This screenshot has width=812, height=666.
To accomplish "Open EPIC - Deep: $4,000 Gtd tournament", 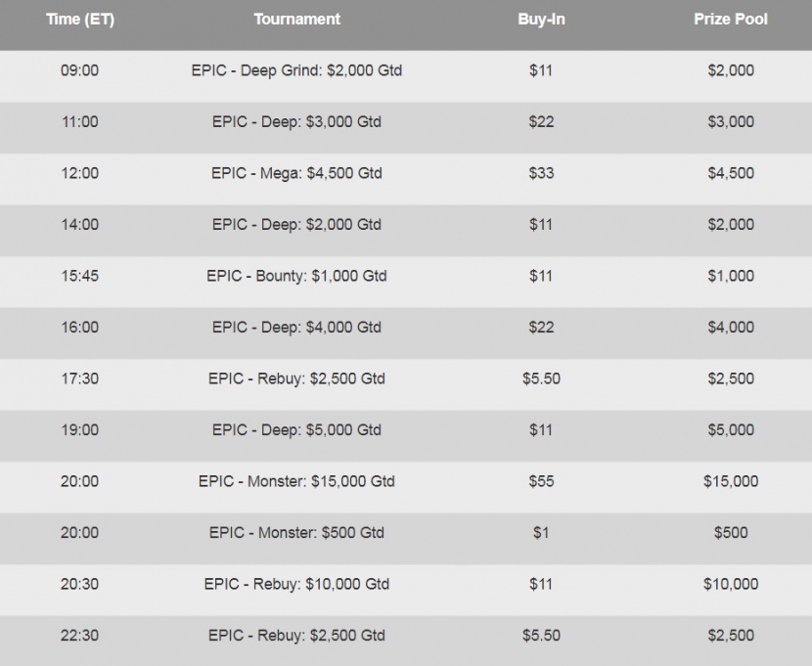I will click(296, 328).
